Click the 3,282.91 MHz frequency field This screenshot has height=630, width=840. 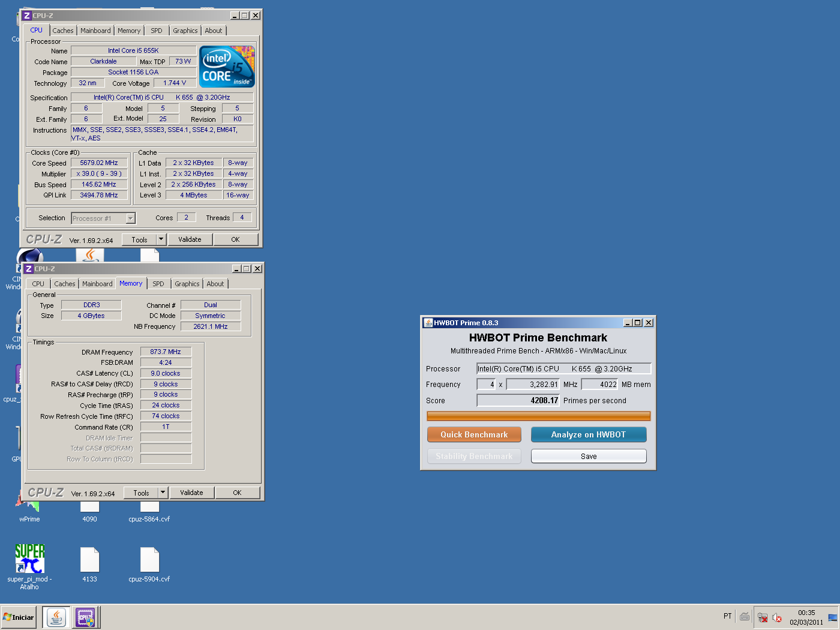point(533,385)
